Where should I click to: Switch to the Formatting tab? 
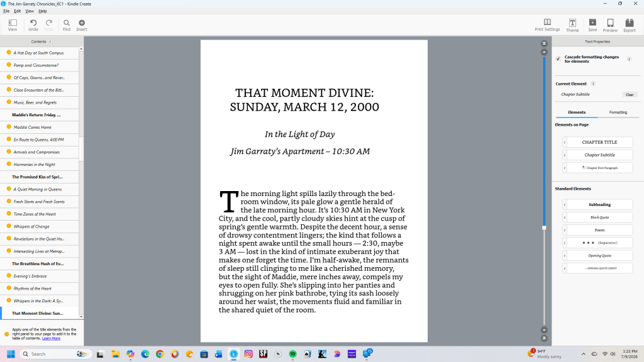click(618, 112)
